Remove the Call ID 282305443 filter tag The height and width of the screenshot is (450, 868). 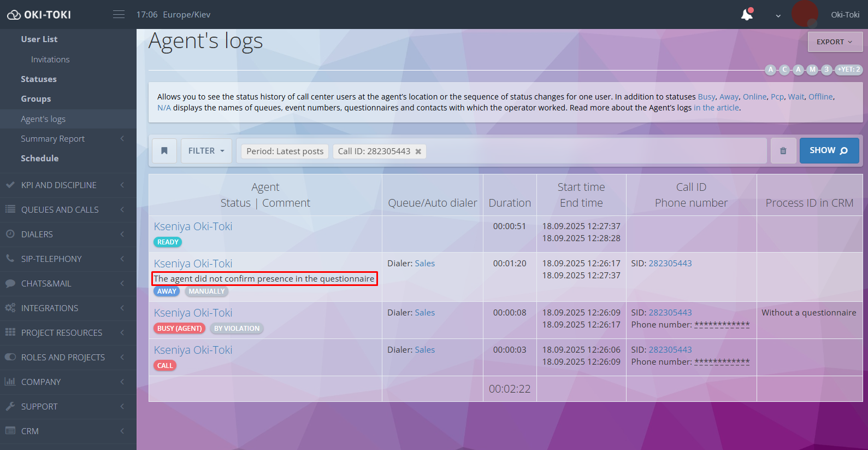[x=418, y=151]
